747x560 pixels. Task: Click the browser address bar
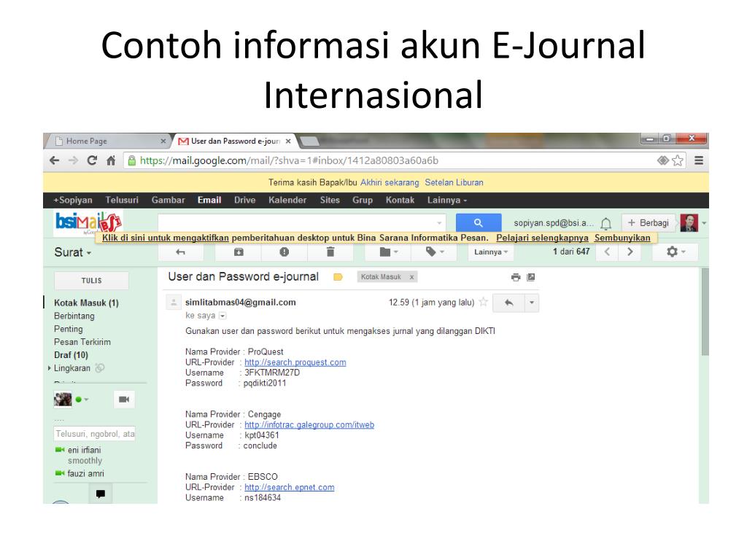391,160
